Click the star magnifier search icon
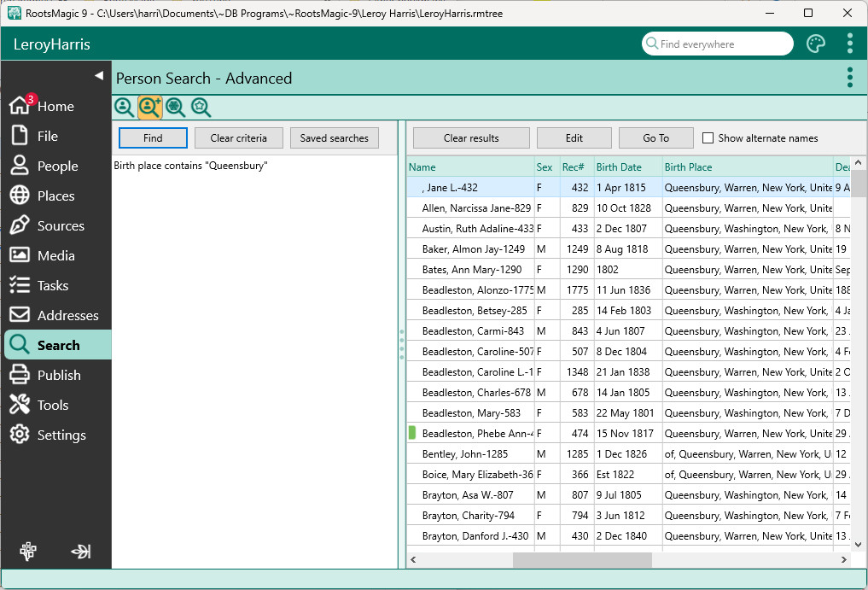868x590 pixels. [201, 107]
